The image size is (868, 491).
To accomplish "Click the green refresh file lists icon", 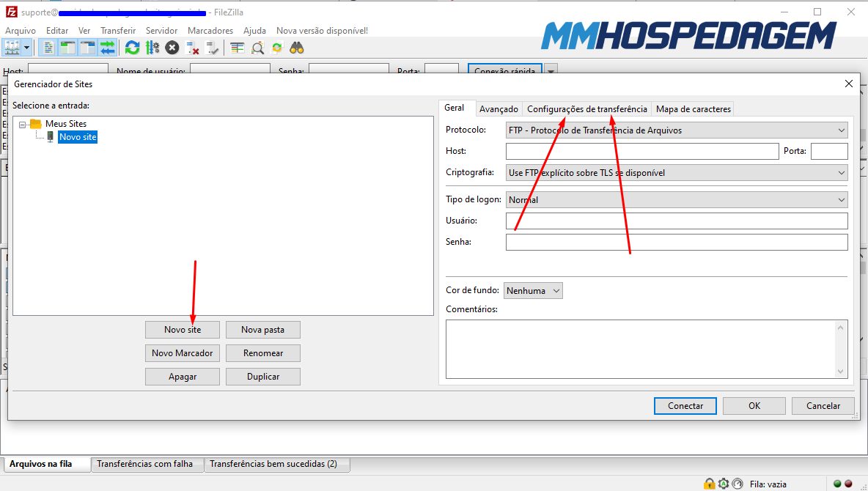I will click(132, 48).
